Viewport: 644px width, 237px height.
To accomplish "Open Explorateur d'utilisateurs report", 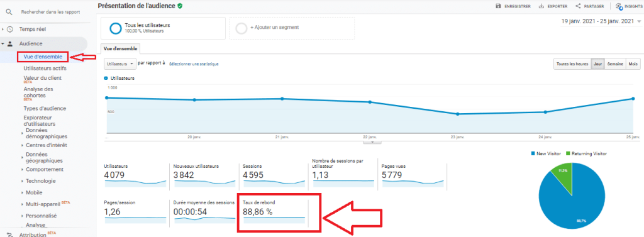I will click(40, 120).
